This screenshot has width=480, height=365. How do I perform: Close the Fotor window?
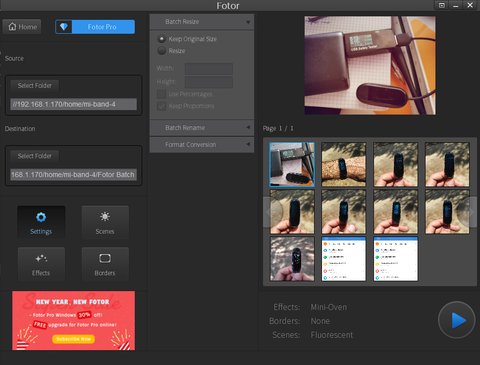click(470, 5)
